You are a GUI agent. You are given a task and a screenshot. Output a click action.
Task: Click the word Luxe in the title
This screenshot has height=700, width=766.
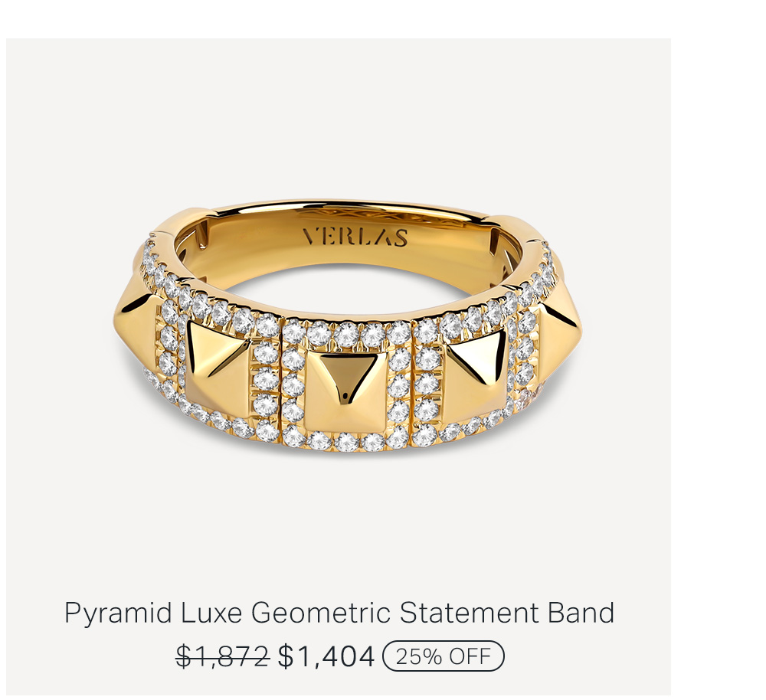[211, 613]
